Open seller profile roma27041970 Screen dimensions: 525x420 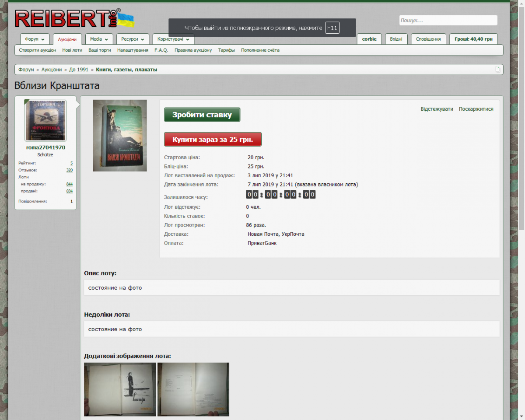(x=45, y=147)
